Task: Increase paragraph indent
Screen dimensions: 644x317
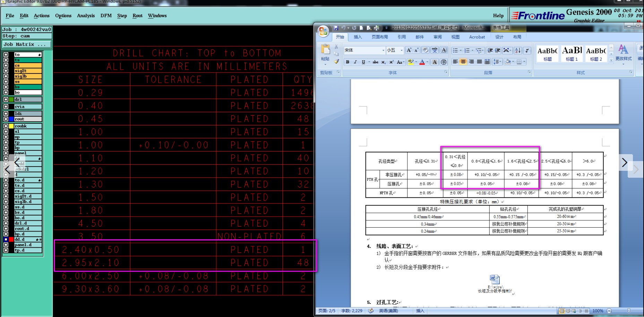Action: tap(498, 51)
